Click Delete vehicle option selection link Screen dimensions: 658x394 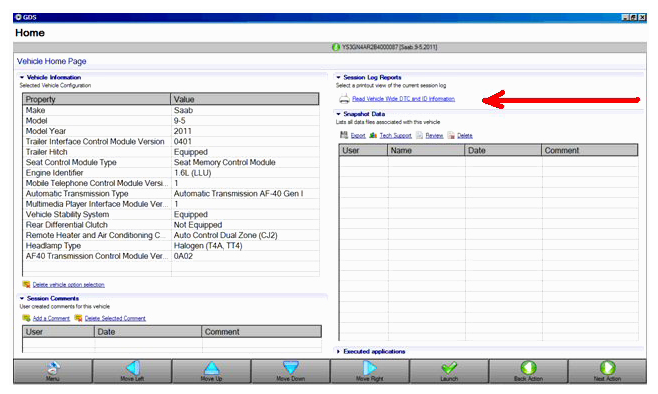68,284
